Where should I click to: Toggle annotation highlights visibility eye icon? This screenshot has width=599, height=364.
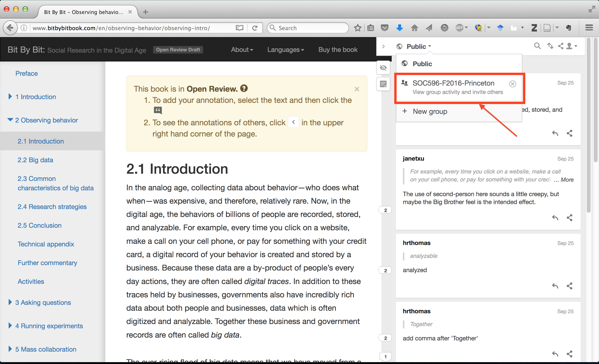coord(383,68)
